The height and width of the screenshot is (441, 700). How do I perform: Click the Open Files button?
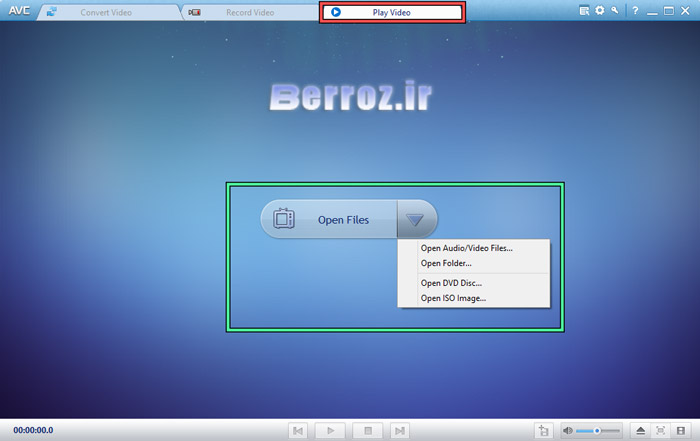click(x=330, y=219)
